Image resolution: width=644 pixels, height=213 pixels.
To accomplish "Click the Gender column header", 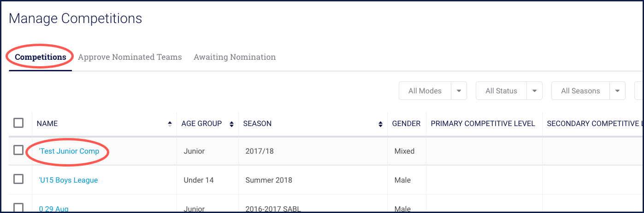I will (406, 123).
